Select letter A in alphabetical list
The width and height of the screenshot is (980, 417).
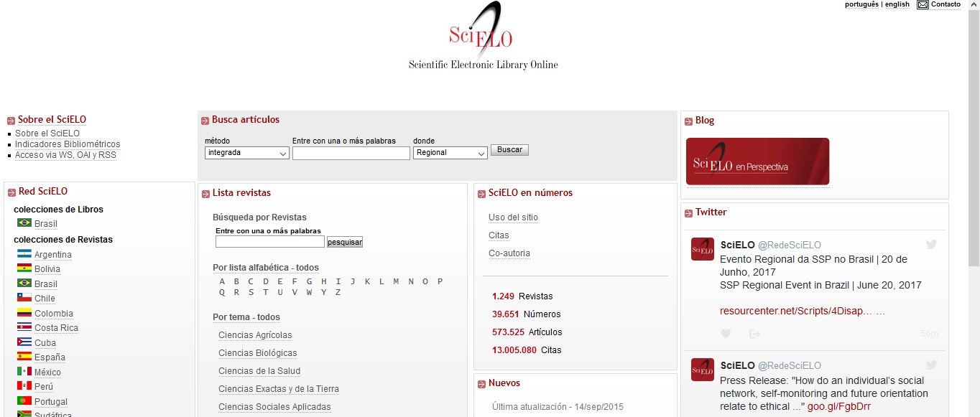tap(223, 281)
